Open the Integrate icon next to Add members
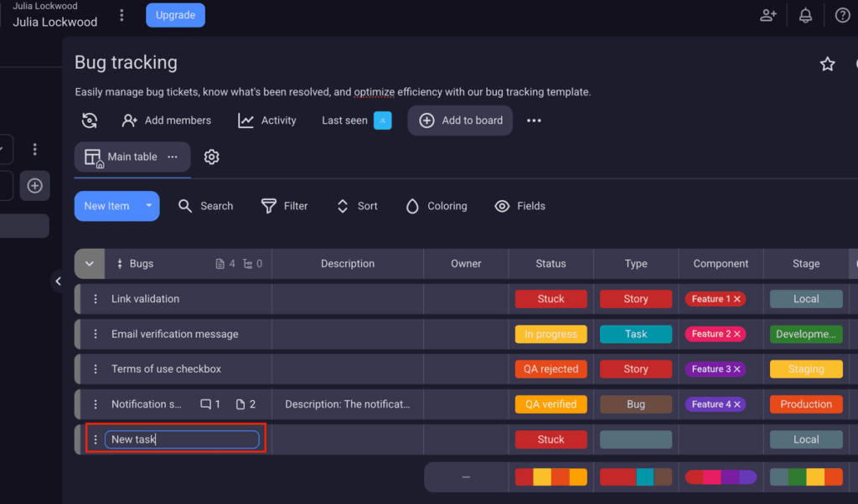 point(90,120)
